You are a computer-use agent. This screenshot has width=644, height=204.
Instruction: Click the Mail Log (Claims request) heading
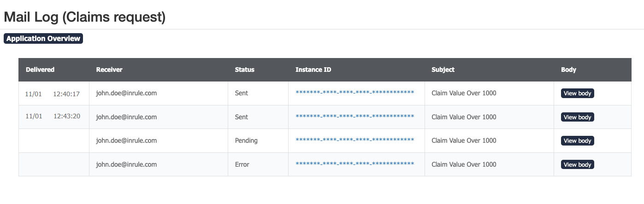point(84,17)
